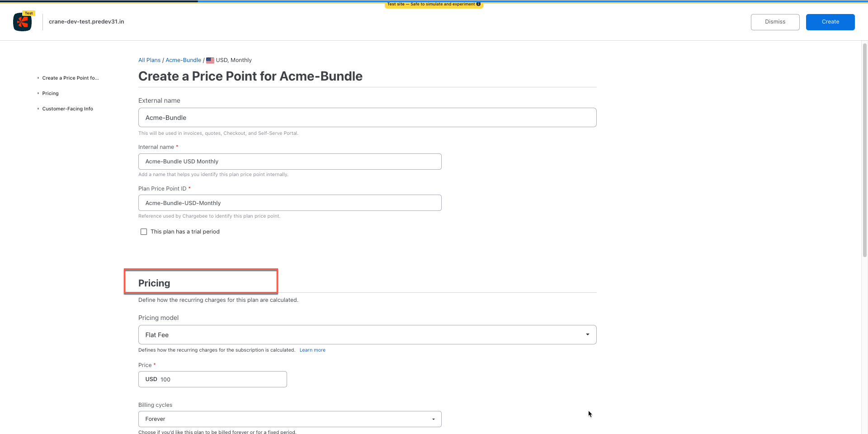Dismiss the price point form

(x=775, y=22)
